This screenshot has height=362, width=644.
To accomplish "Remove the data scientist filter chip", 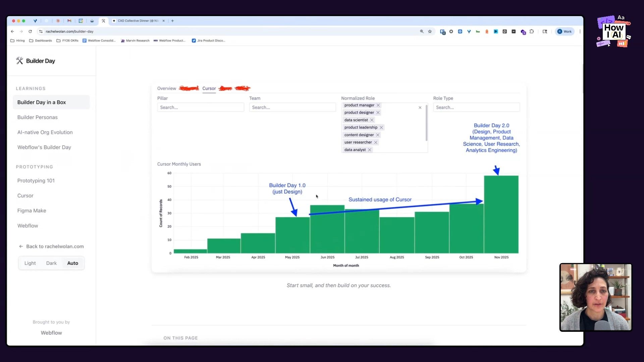I will pos(372,120).
